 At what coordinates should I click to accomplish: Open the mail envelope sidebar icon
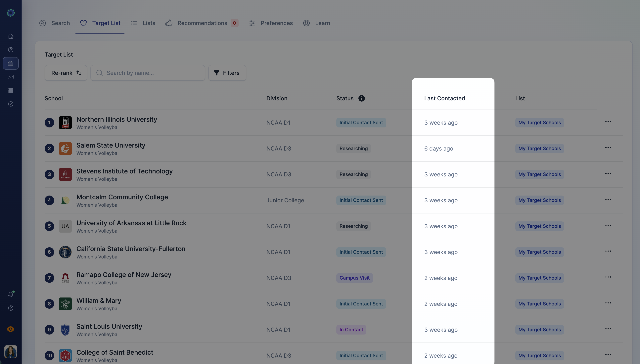11,77
